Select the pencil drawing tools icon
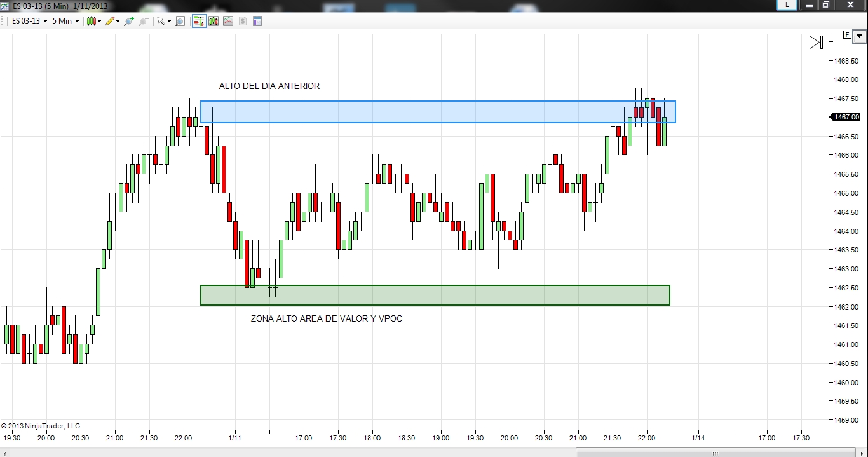The width and height of the screenshot is (868, 457). click(x=109, y=21)
